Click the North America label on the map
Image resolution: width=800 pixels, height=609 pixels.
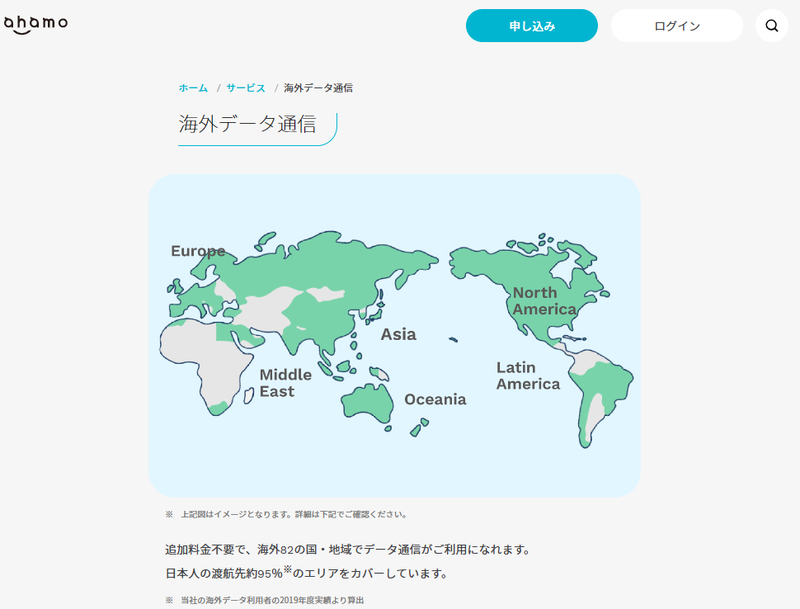pos(540,302)
